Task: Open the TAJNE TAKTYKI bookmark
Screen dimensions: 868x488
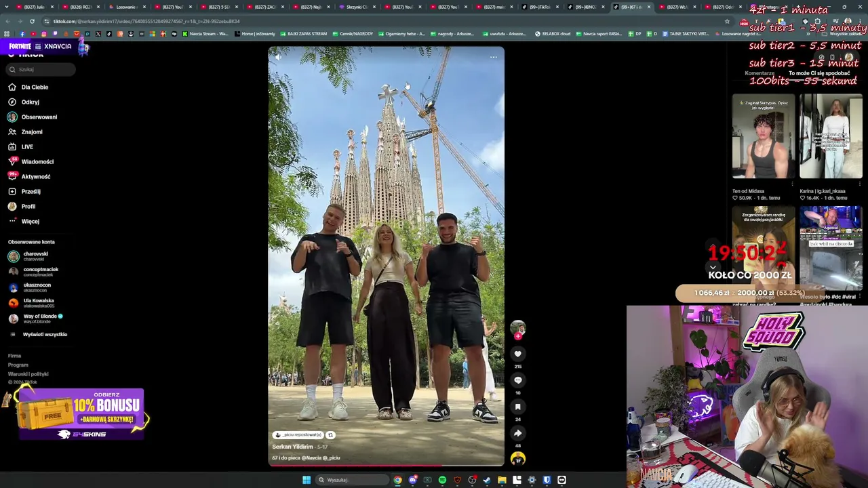Action: [685, 33]
